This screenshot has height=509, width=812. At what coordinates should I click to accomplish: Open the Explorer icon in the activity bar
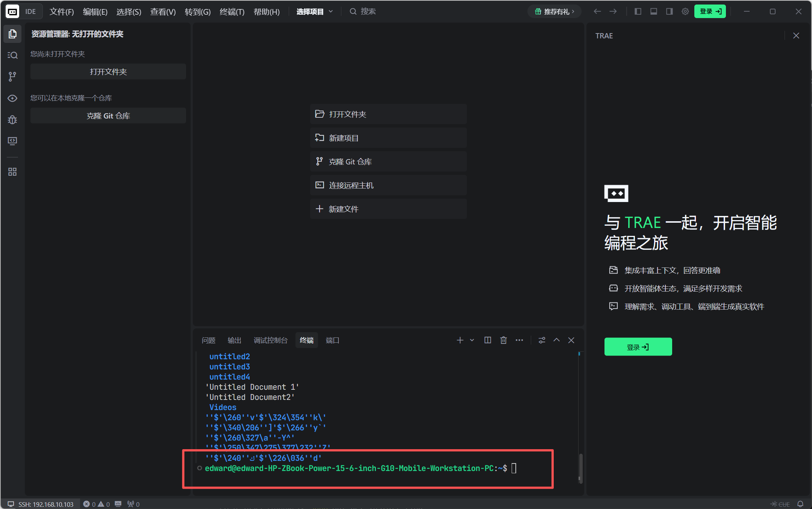coord(12,34)
